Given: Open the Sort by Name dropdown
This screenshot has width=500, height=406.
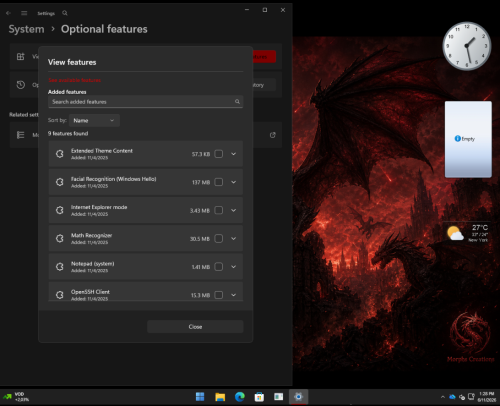Looking at the screenshot, I should [x=94, y=120].
